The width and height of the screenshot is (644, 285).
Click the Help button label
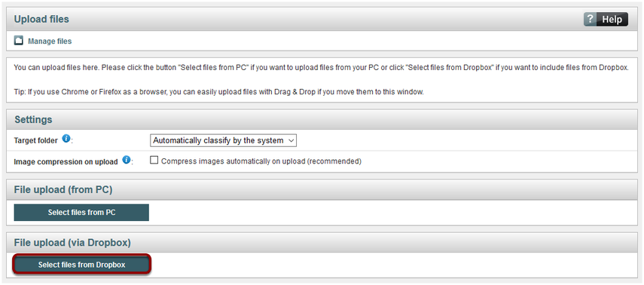(x=612, y=20)
